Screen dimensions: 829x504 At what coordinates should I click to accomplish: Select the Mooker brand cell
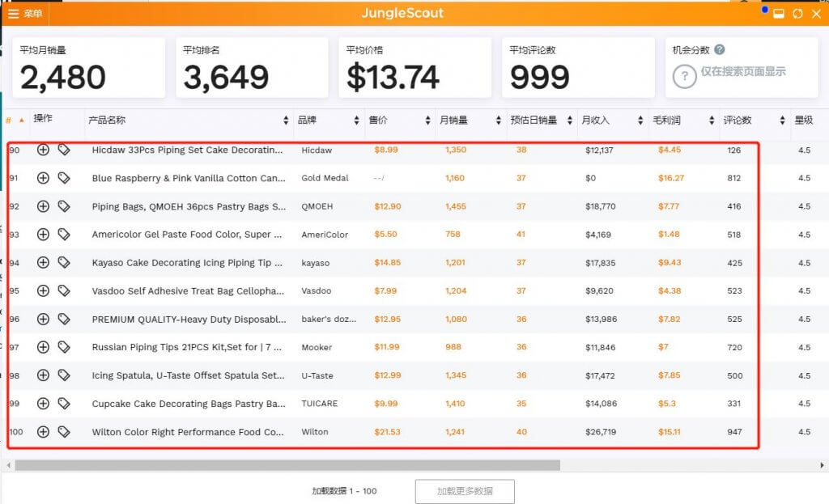317,347
